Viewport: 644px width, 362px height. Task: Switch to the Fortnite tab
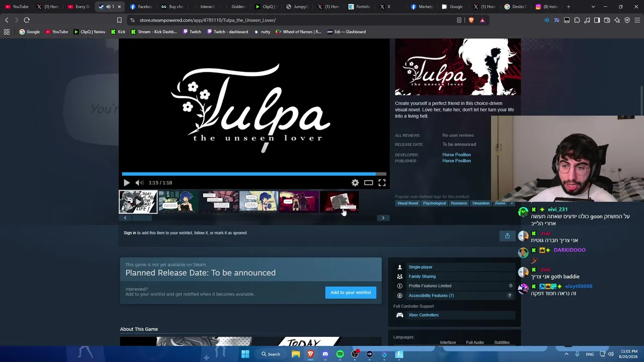(x=359, y=7)
